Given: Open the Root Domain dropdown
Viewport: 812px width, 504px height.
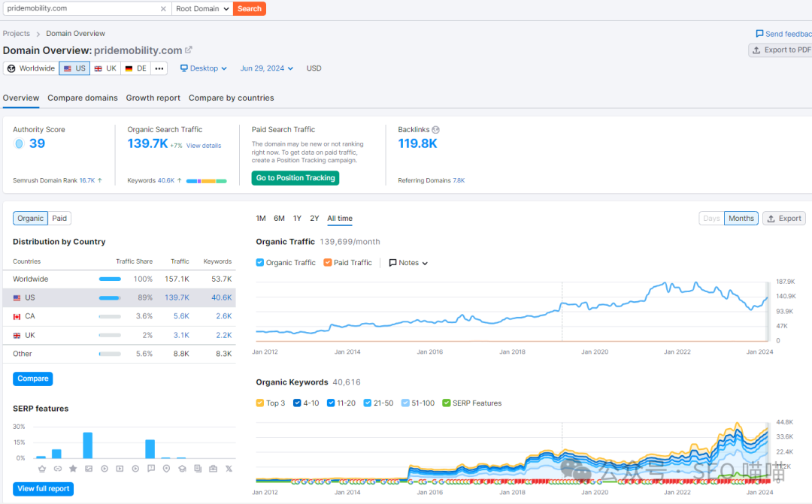Looking at the screenshot, I should pos(201,9).
